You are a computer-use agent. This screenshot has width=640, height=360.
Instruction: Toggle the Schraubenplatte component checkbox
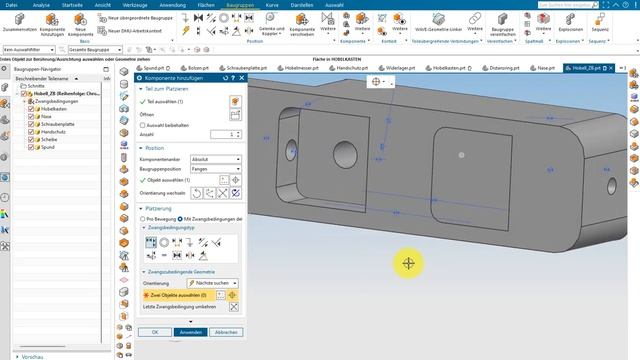pyautogui.click(x=31, y=124)
